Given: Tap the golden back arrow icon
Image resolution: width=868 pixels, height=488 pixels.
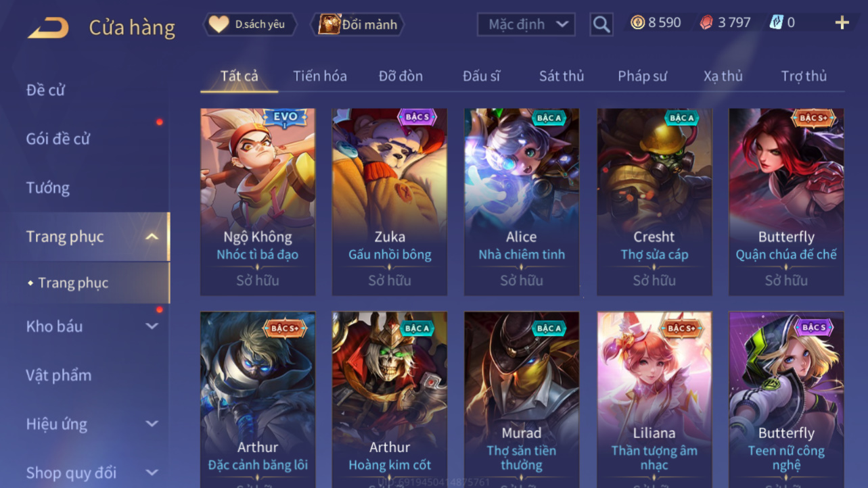Looking at the screenshot, I should 48,28.
